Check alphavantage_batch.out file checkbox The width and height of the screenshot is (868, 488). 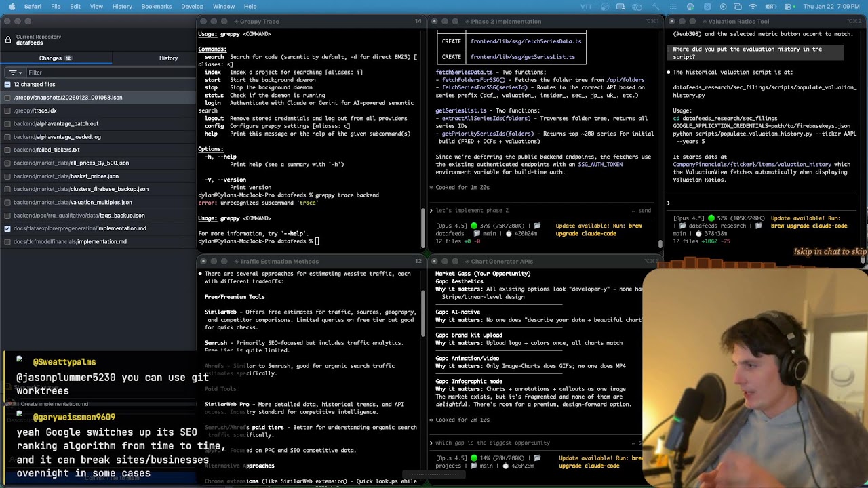tap(7, 124)
